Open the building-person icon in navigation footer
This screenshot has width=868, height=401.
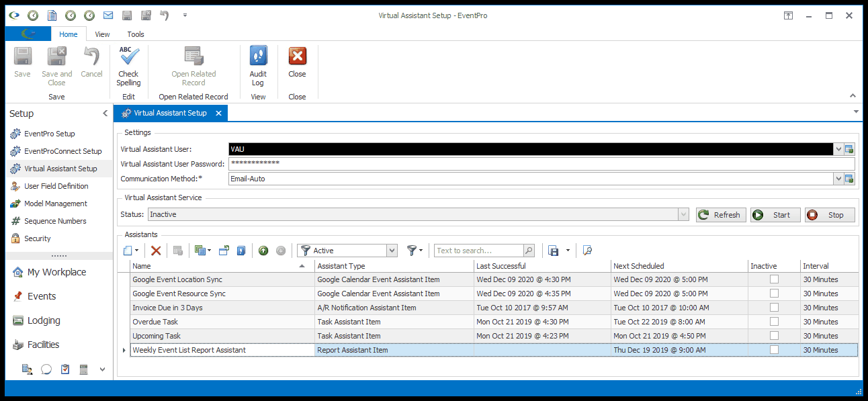click(28, 369)
